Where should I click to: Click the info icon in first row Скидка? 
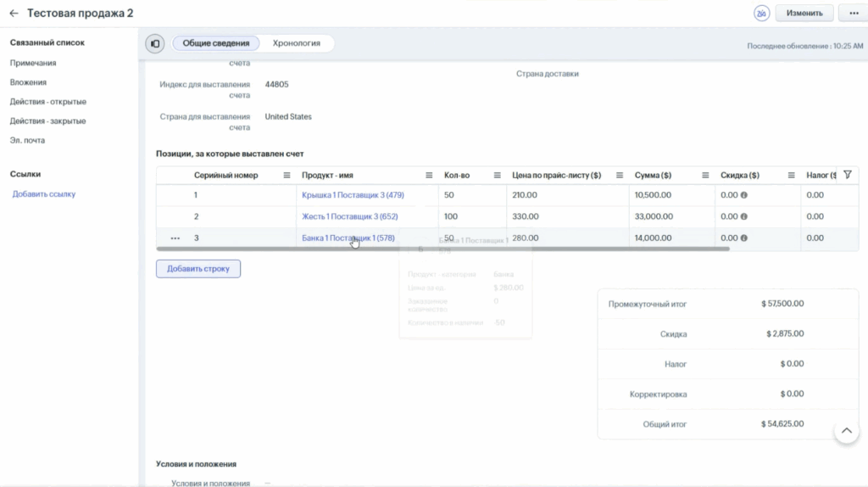pos(744,195)
